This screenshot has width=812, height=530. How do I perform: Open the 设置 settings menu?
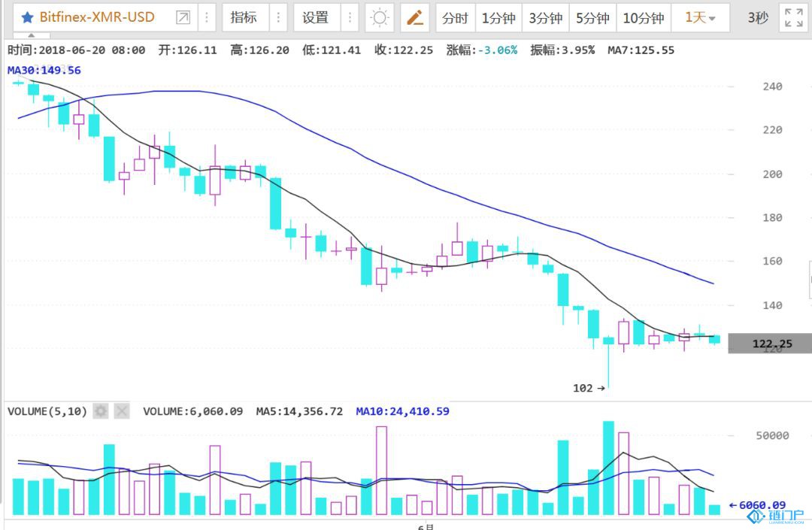315,17
